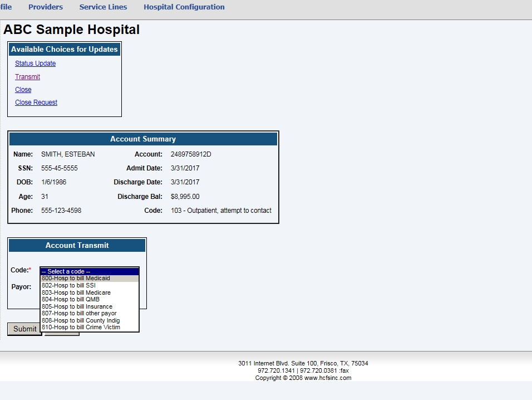Click the partially visible 'file' menu item
This screenshot has width=532, height=400.
click(x=6, y=7)
